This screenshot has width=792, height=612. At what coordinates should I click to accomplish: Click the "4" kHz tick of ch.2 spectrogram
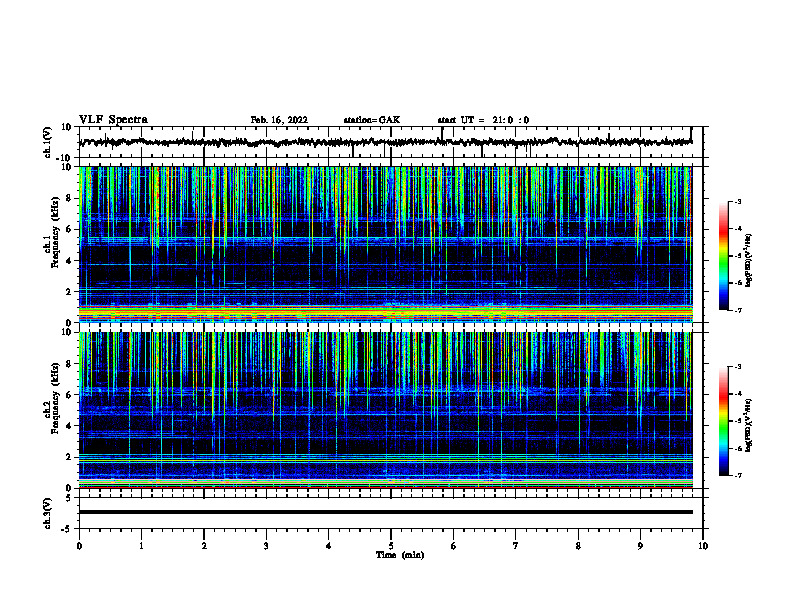[x=69, y=426]
